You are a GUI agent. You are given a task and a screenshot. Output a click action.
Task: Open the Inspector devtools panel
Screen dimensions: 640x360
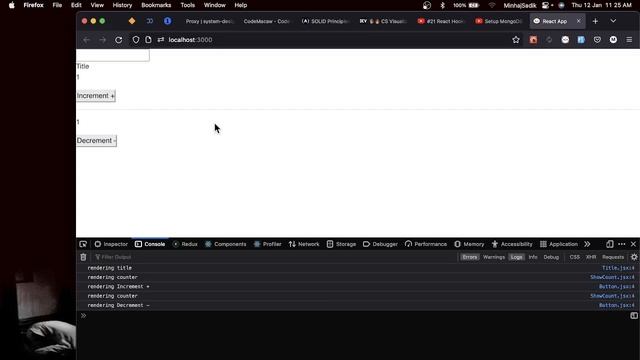click(x=111, y=244)
